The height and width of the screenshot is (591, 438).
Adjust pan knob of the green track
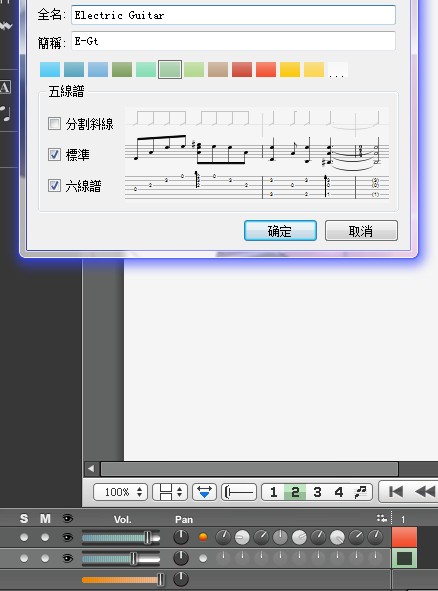pyautogui.click(x=181, y=558)
